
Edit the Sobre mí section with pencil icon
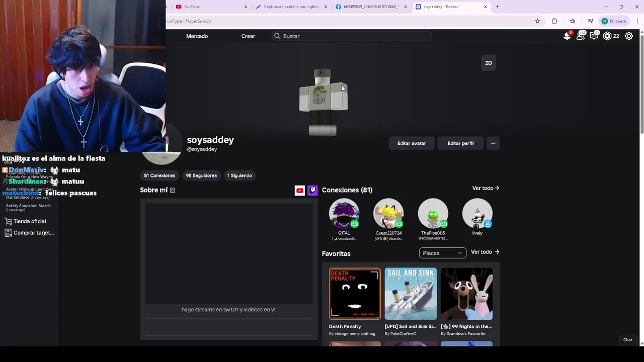tap(173, 190)
